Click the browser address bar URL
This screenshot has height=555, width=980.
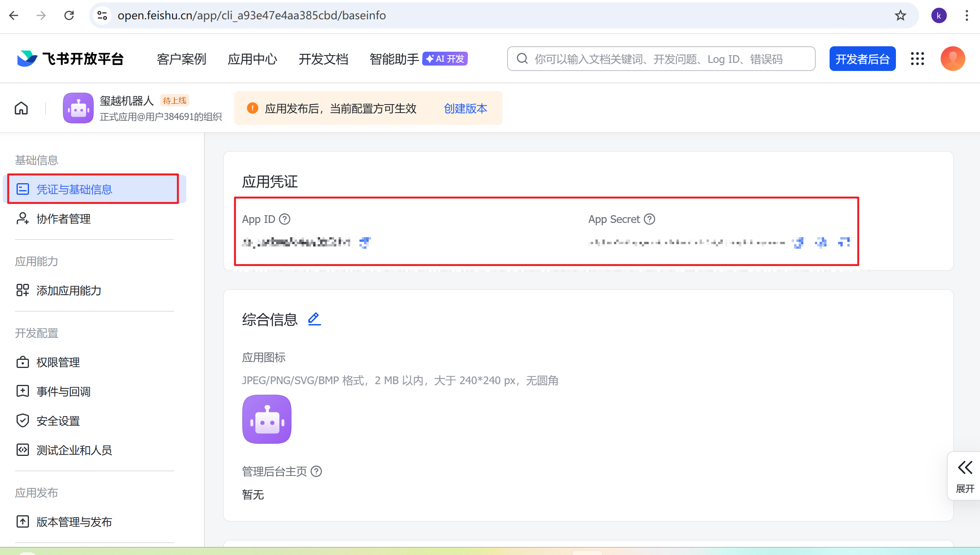pyautogui.click(x=252, y=15)
